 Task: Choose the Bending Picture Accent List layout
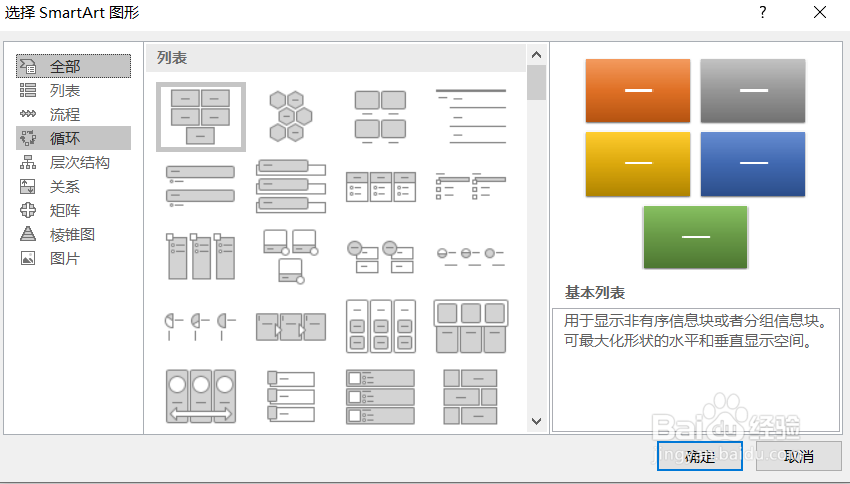pyautogui.click(x=291, y=256)
